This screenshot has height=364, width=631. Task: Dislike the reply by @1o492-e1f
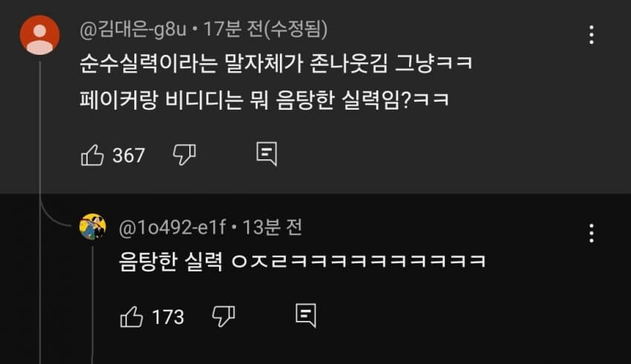pyautogui.click(x=223, y=317)
